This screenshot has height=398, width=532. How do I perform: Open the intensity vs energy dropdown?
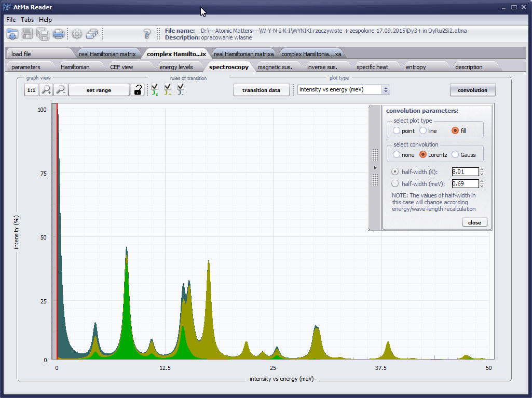point(385,89)
